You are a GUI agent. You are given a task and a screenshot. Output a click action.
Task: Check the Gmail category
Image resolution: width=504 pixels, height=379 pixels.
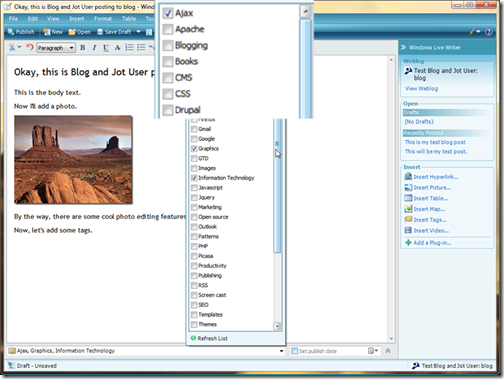click(194, 129)
